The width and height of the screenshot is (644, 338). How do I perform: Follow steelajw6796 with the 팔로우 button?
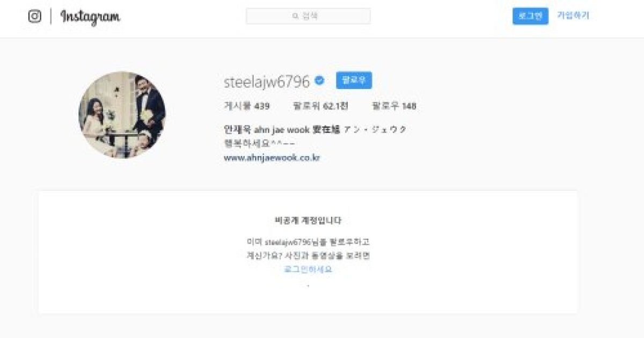tap(354, 80)
